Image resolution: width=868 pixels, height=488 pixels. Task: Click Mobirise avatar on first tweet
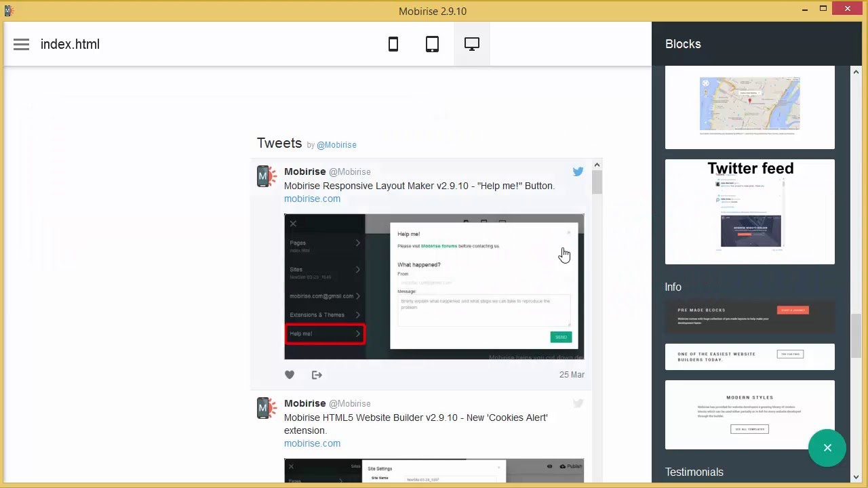(x=267, y=176)
